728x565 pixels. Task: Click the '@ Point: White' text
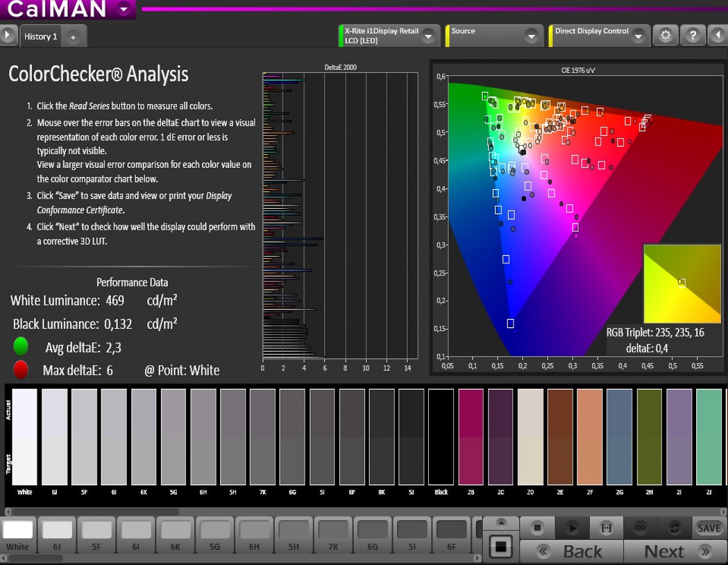[x=182, y=371]
